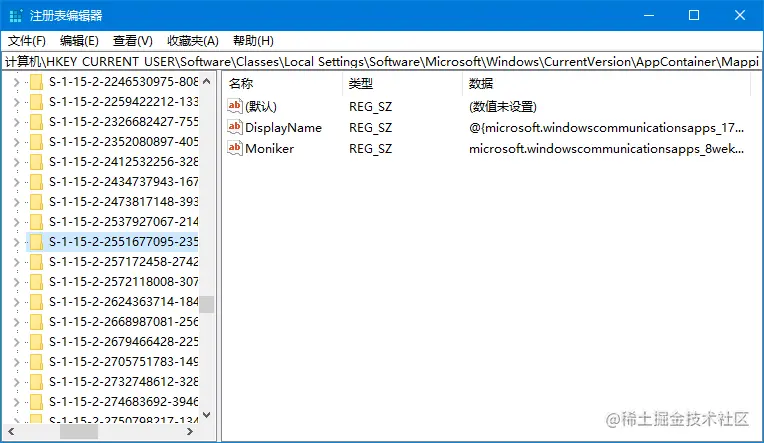The image size is (764, 443).
Task: Select tree key S-1-15-2-2668987081-256
Action: (123, 322)
